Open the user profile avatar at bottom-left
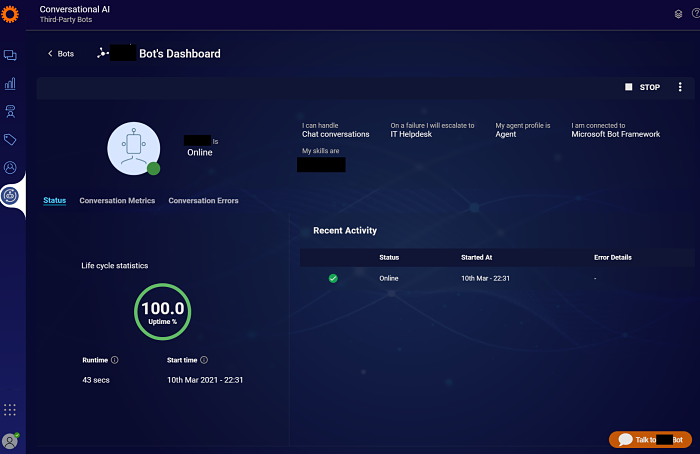700x454 pixels. point(10,441)
